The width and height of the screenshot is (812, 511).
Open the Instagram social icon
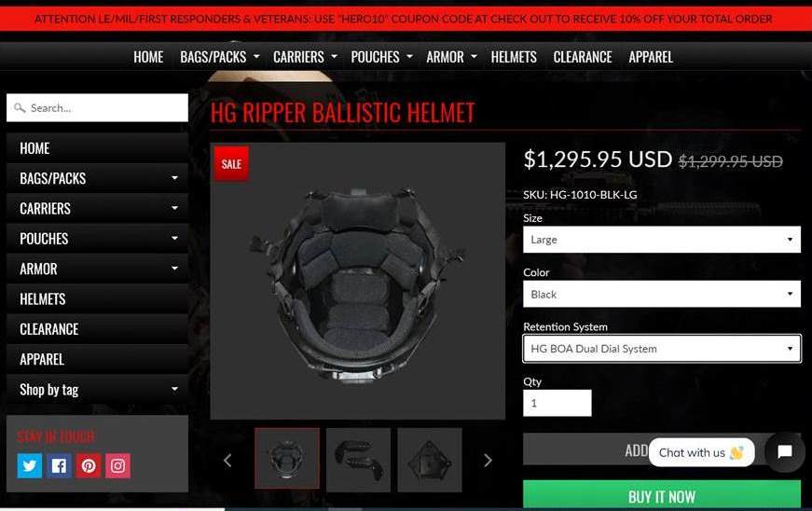click(x=118, y=465)
